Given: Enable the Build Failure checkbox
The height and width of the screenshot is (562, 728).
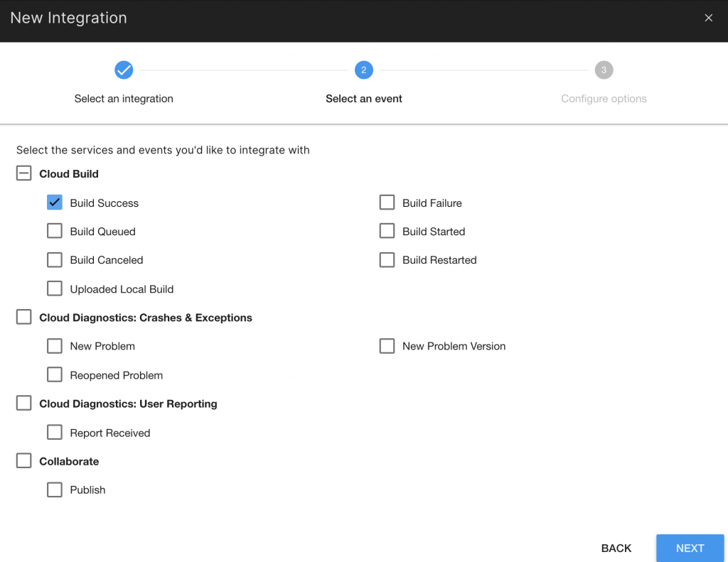Looking at the screenshot, I should [x=387, y=202].
